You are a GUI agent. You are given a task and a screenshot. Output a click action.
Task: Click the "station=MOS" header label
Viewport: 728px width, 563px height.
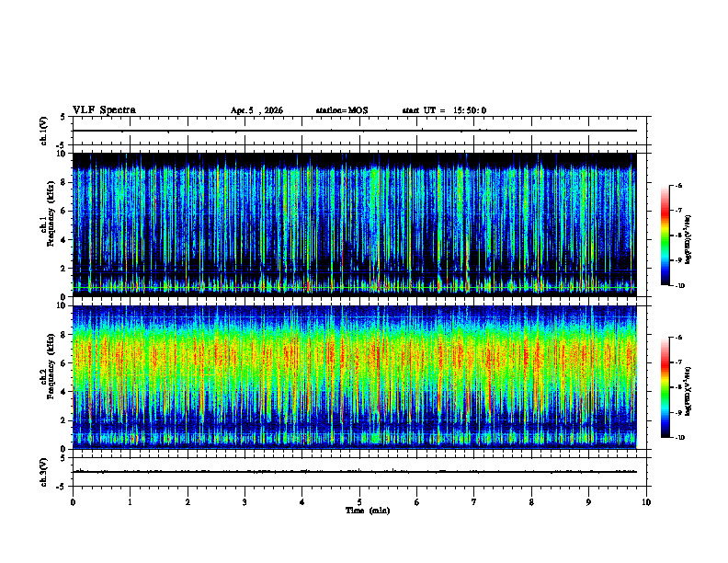(342, 110)
